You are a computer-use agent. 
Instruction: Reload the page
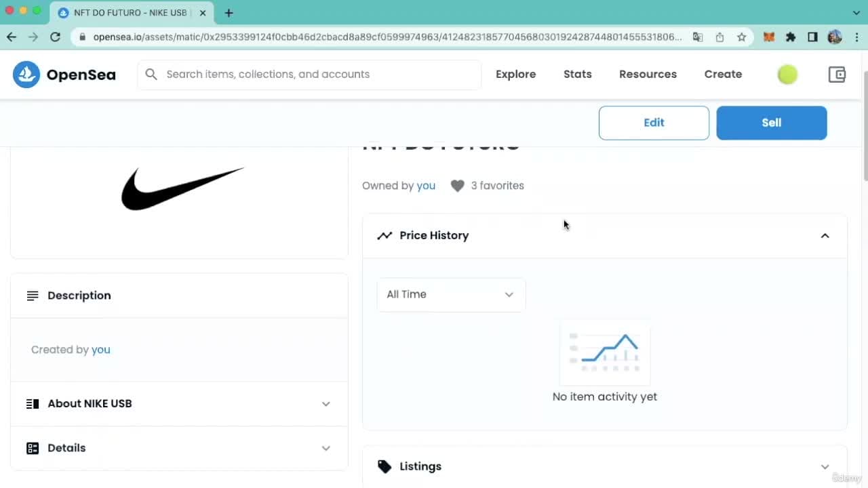pos(56,37)
